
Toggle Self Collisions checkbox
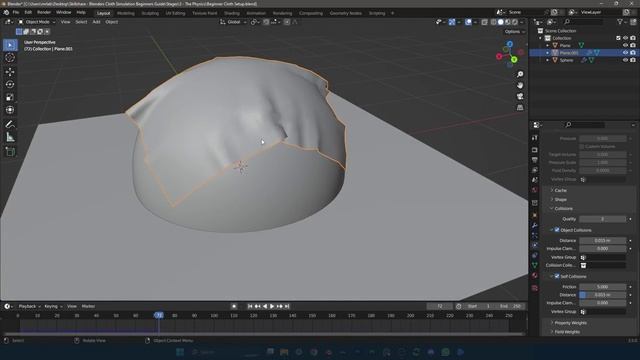(557, 276)
